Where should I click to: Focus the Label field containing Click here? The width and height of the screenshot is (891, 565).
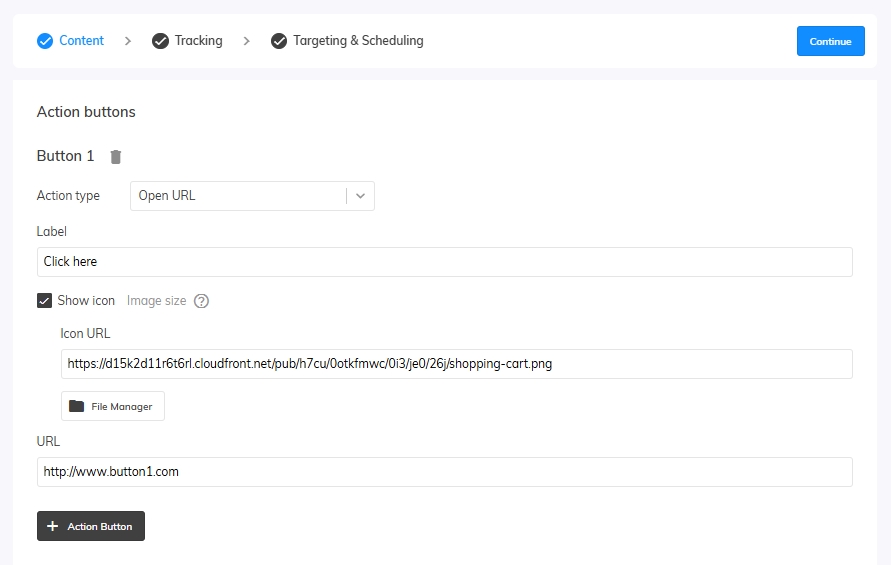(444, 262)
